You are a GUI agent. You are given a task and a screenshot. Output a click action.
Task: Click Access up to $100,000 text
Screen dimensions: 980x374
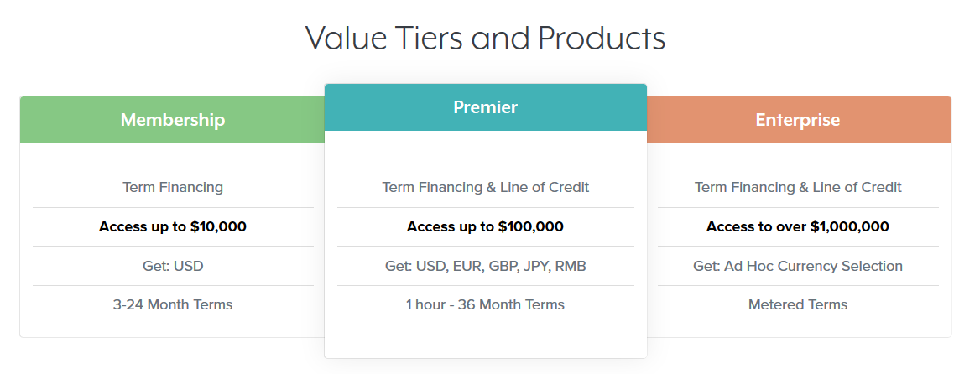[x=486, y=226]
